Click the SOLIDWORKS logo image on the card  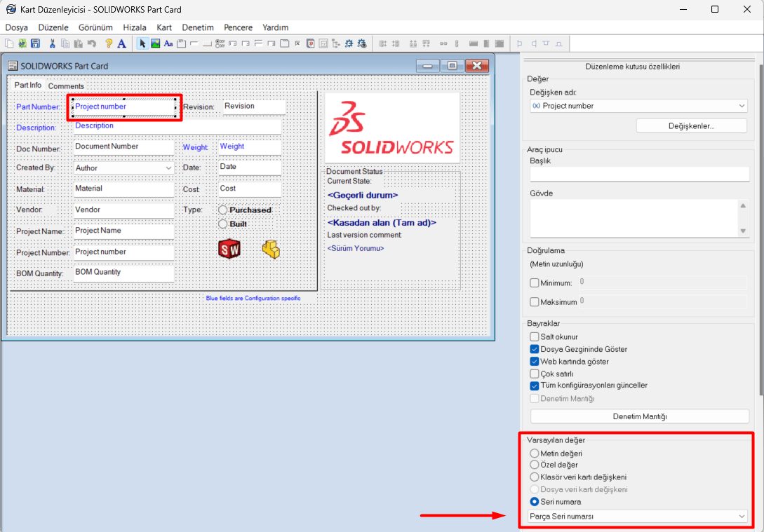coord(393,128)
